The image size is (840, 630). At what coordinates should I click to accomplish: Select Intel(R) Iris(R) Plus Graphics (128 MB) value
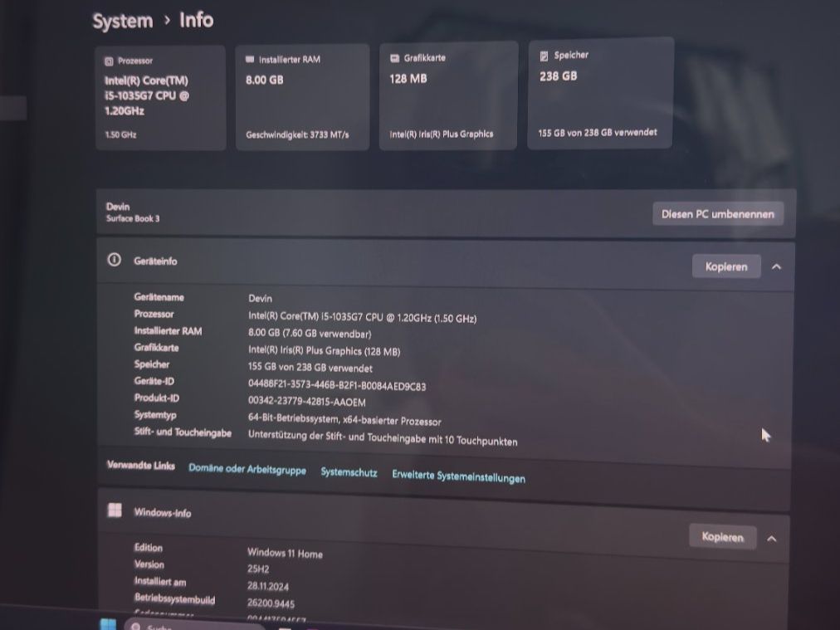[324, 351]
